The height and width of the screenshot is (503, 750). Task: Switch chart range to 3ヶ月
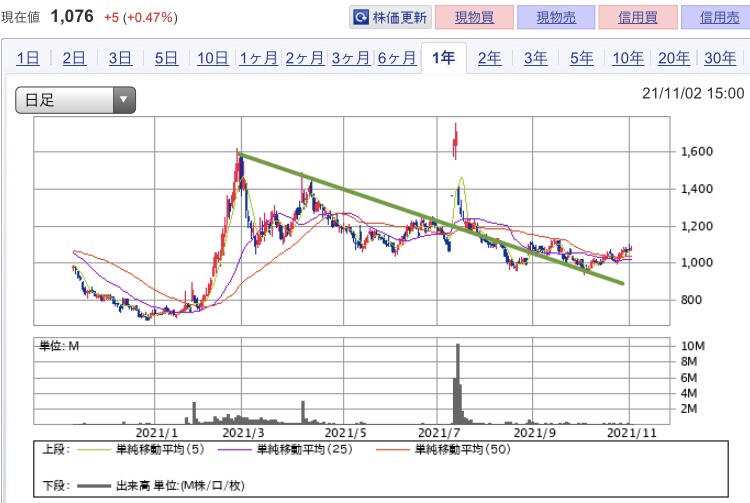point(351,58)
